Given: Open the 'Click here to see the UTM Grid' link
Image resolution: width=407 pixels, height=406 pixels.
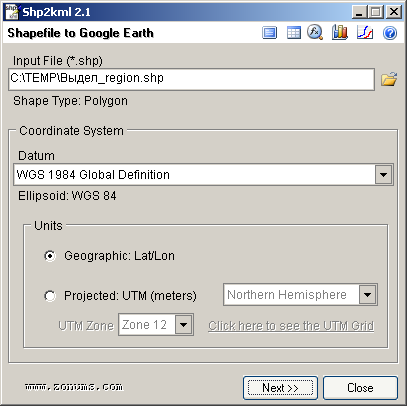Looking at the screenshot, I should [291, 326].
